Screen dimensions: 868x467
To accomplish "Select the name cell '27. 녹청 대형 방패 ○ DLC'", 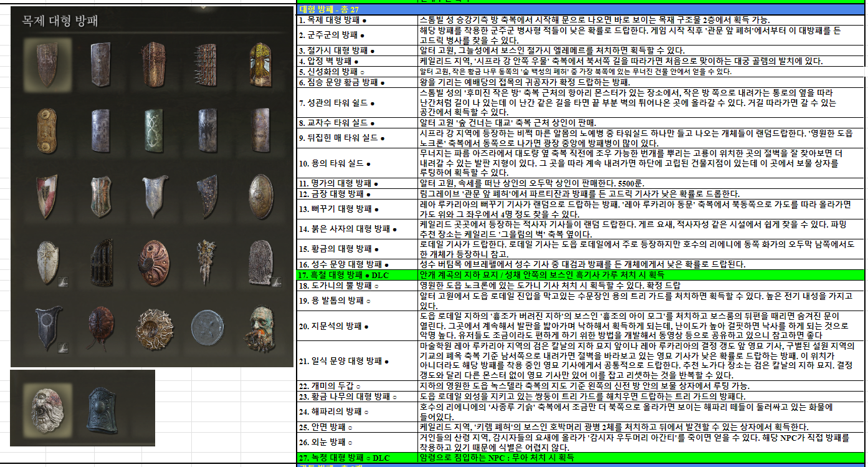I will pyautogui.click(x=358, y=458).
